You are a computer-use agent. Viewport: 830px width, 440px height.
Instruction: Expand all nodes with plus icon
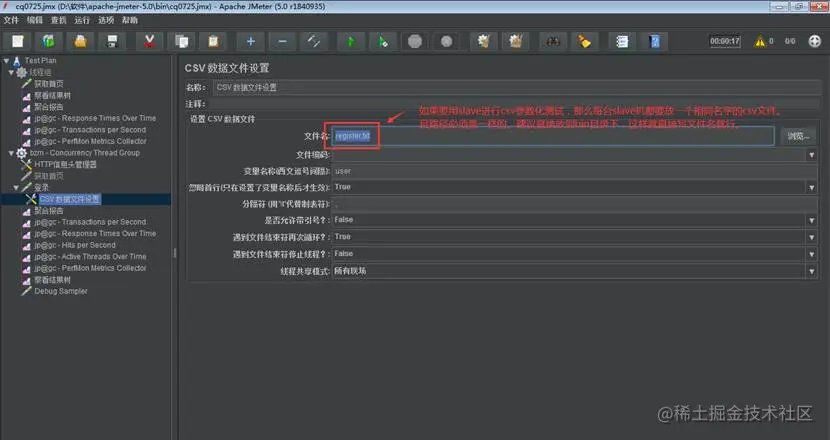coord(250,41)
